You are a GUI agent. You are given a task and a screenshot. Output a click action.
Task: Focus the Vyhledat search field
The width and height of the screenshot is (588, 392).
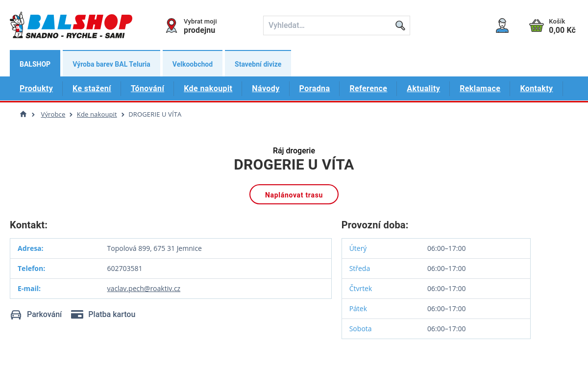pyautogui.click(x=328, y=25)
